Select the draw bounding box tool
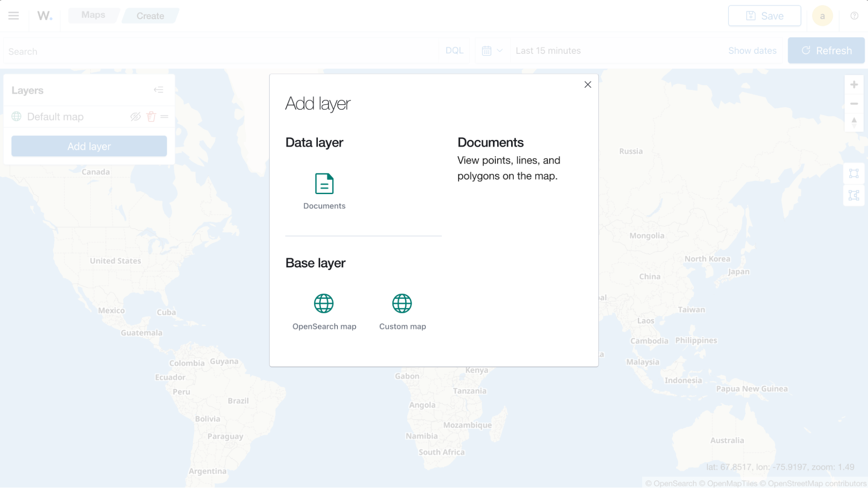 pyautogui.click(x=854, y=173)
